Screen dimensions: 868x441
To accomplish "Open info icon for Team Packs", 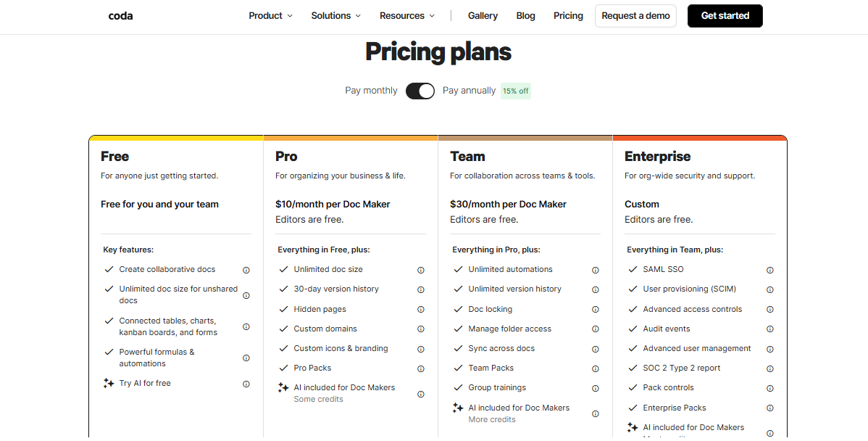I will pos(595,368).
